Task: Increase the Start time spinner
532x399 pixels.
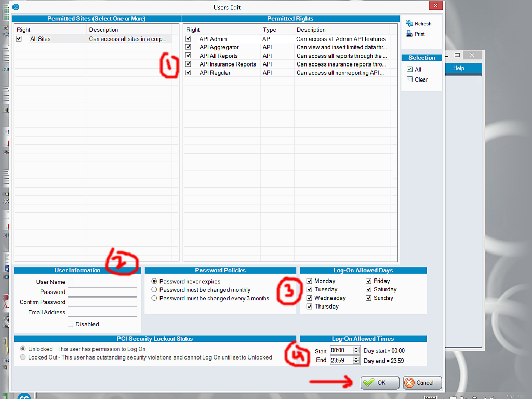Action: click(356, 349)
